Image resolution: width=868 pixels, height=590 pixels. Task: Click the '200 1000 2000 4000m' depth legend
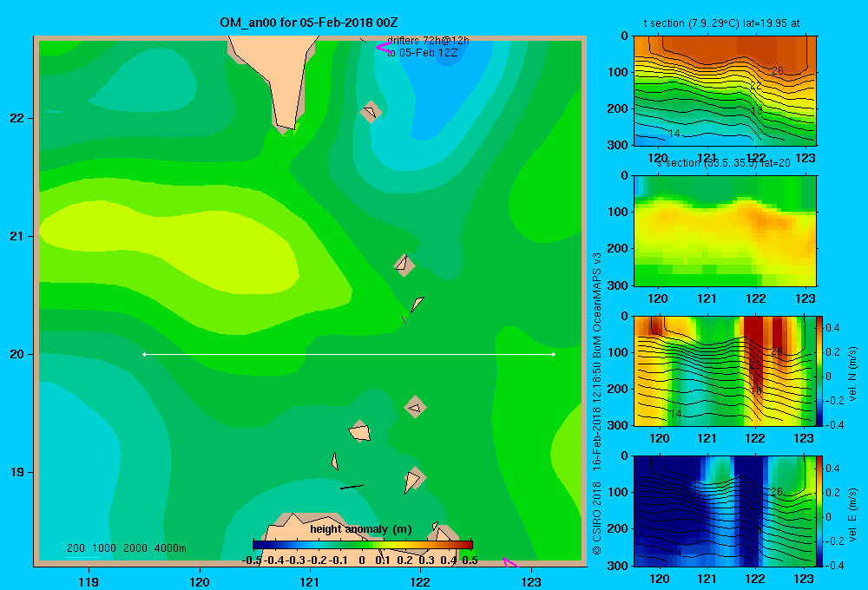[x=126, y=548]
